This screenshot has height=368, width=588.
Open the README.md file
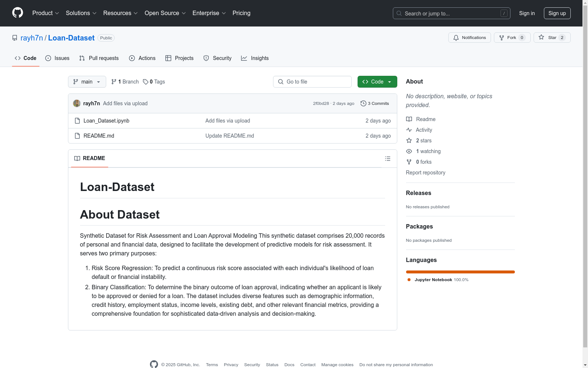[x=99, y=136]
